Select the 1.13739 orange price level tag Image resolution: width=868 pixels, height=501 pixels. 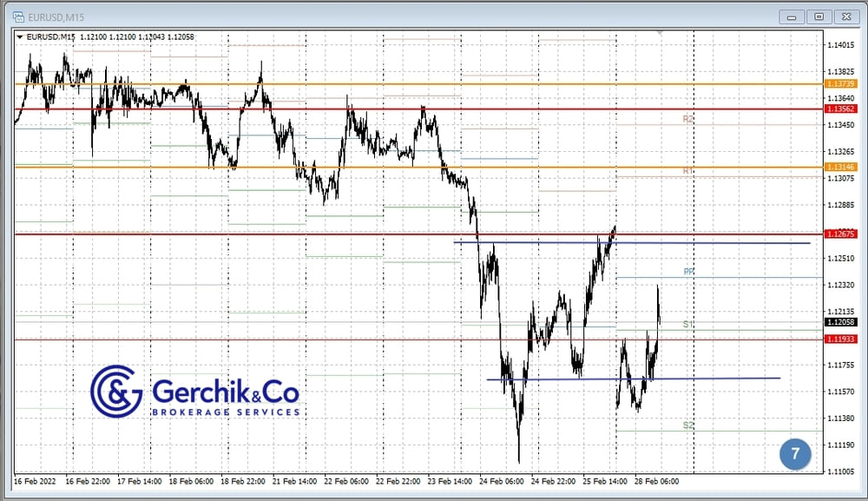pos(840,84)
